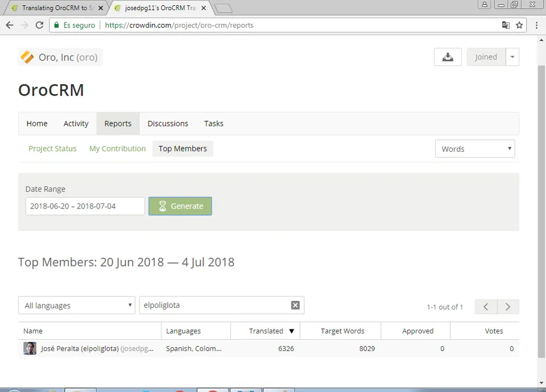Open José Peralta (elpoliglota) member row
Image resolution: width=546 pixels, height=392 pixels.
point(268,348)
